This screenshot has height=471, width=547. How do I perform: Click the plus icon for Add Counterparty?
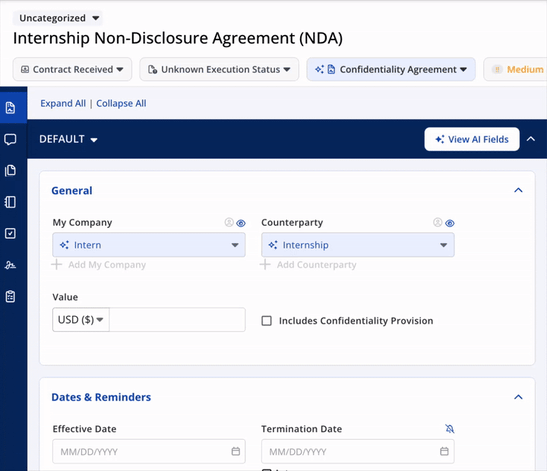265,264
